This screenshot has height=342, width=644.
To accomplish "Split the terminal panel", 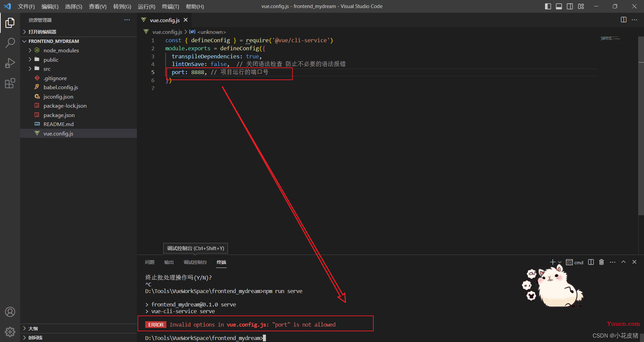I will coord(591,262).
